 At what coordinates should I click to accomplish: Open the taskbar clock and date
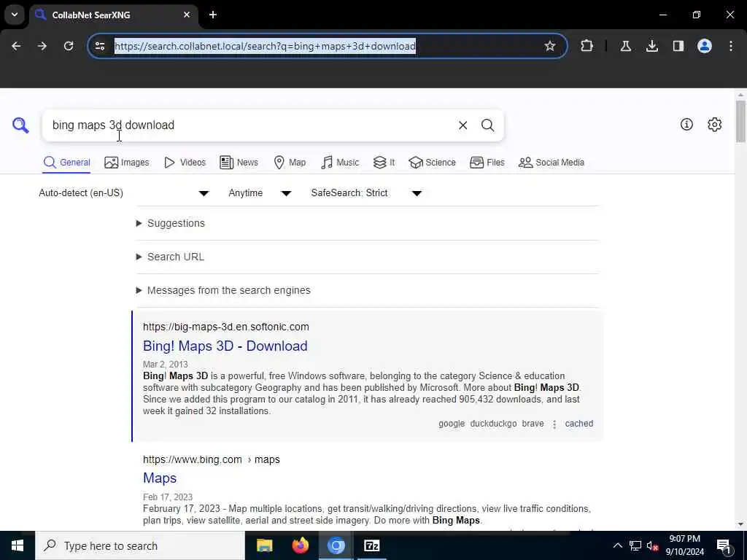(684, 545)
